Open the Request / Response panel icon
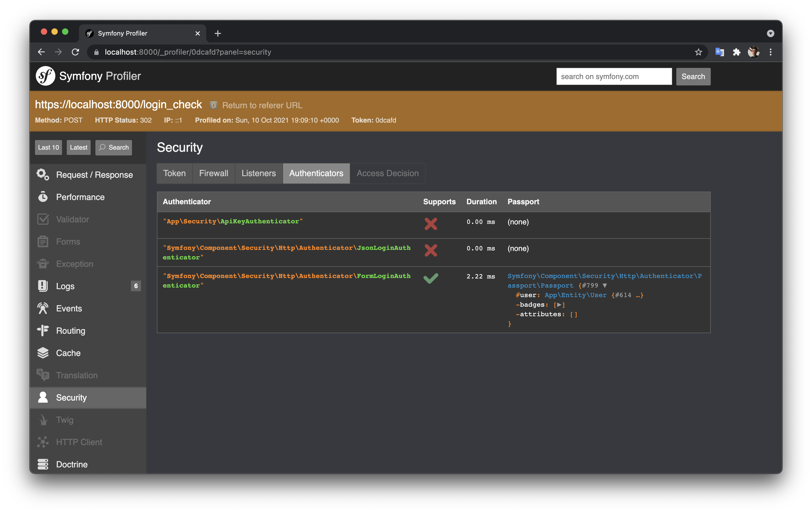 click(x=43, y=175)
